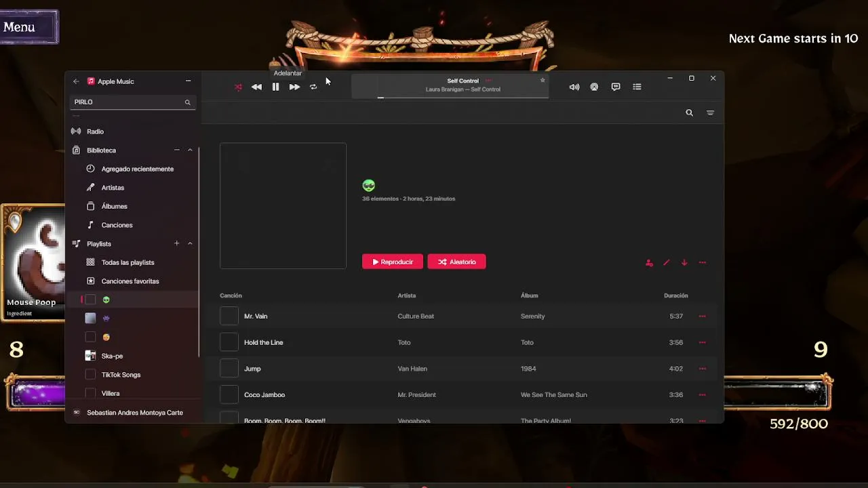The width and height of the screenshot is (868, 488).
Task: Click the Aleatorio shuffle button
Action: [x=456, y=262]
